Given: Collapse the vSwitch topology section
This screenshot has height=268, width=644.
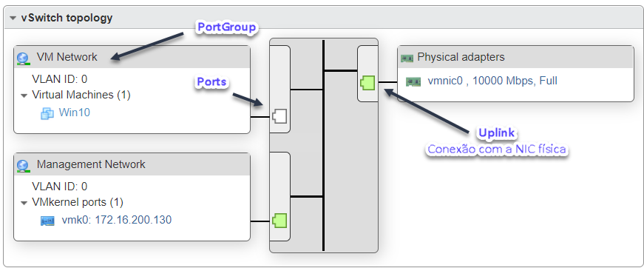Looking at the screenshot, I should click(13, 18).
